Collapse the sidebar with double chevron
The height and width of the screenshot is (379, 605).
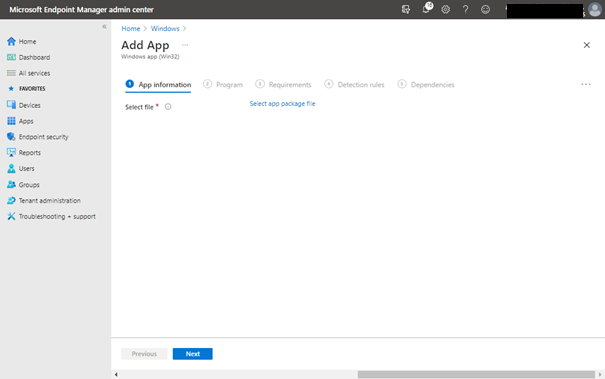pos(104,26)
